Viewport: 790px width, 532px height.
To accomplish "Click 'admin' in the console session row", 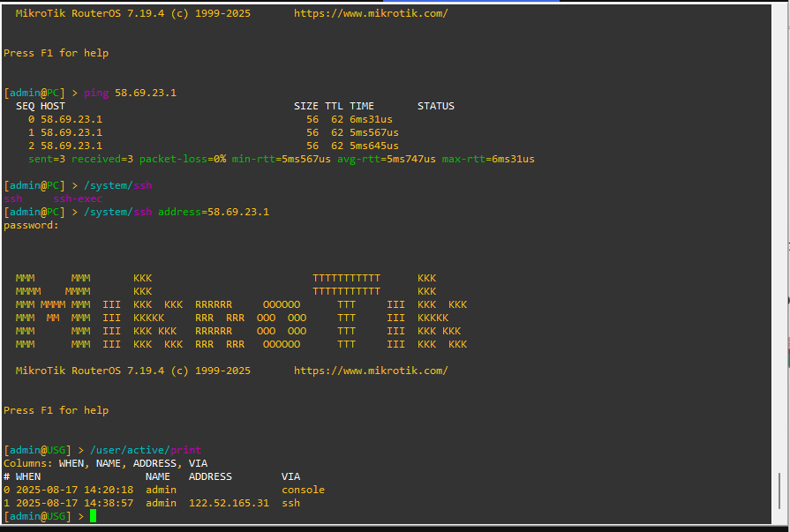I will point(162,490).
